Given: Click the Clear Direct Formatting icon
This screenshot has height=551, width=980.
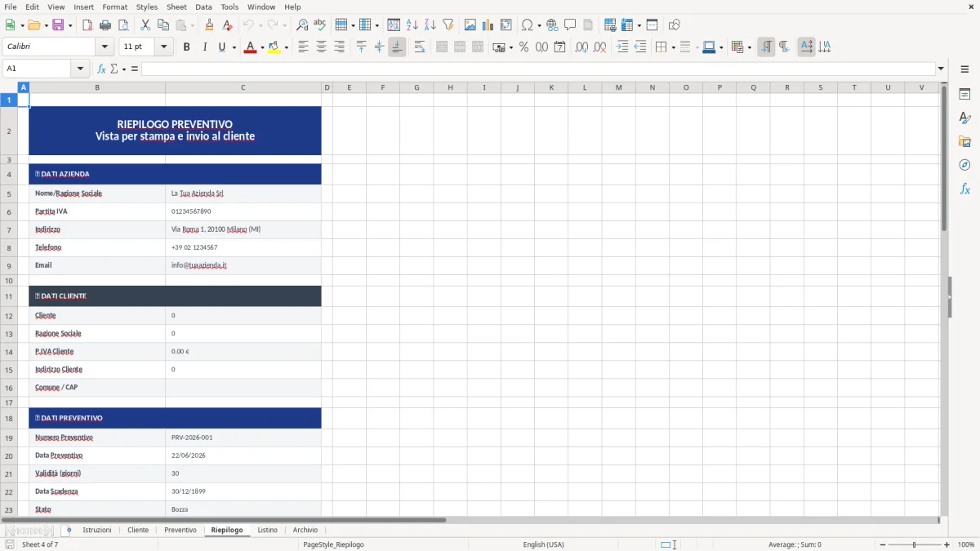Looking at the screenshot, I should tap(227, 25).
